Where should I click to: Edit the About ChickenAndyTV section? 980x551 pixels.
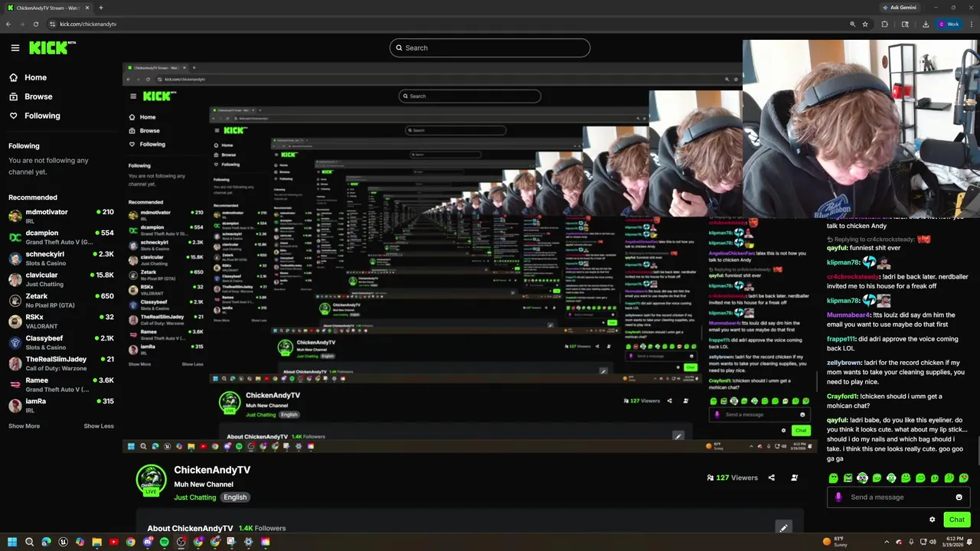click(783, 527)
